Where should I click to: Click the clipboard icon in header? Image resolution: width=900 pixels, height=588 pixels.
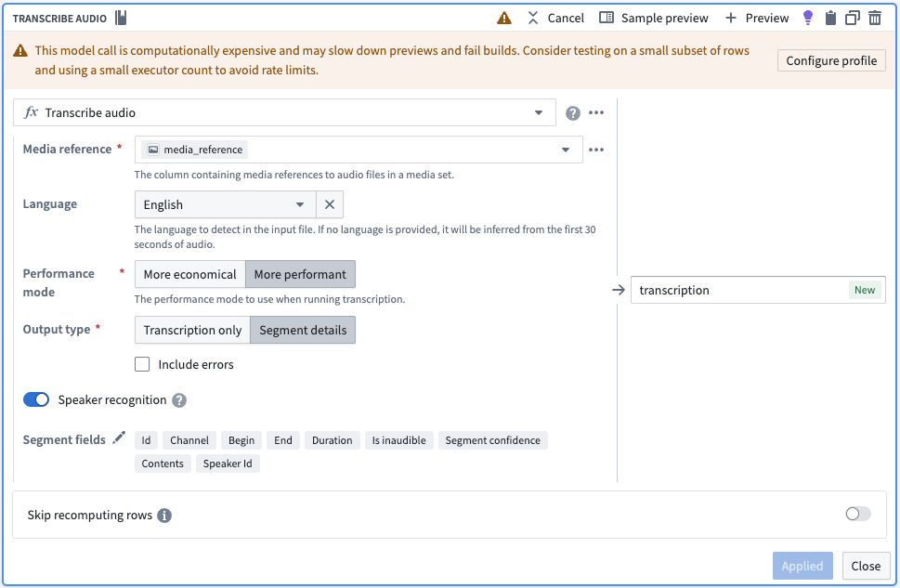point(830,18)
